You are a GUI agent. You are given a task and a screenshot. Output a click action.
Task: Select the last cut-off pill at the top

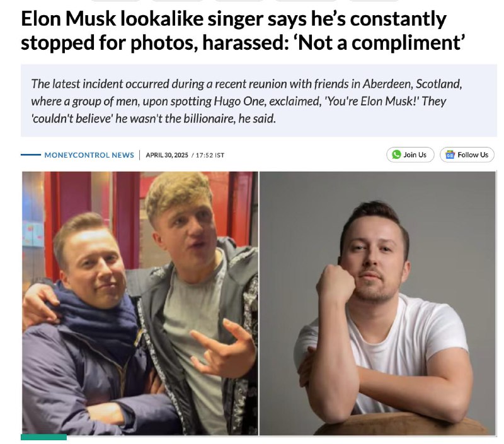coord(374,1)
